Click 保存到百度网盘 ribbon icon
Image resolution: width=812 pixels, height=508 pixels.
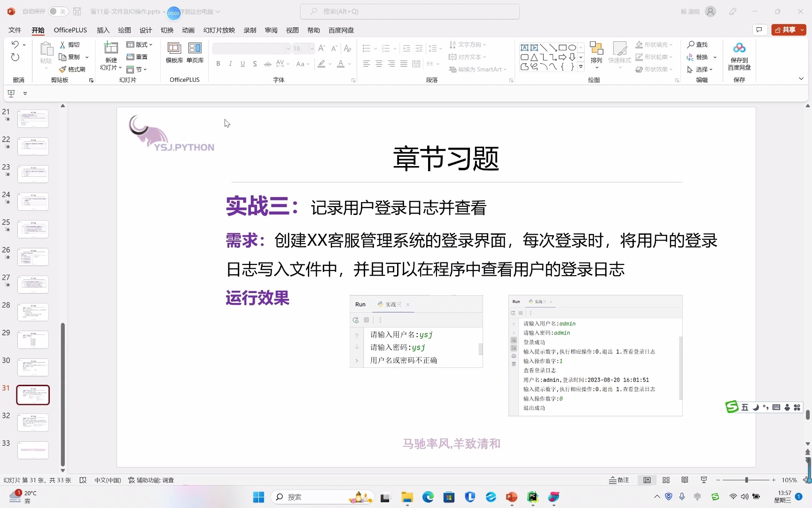(739, 56)
